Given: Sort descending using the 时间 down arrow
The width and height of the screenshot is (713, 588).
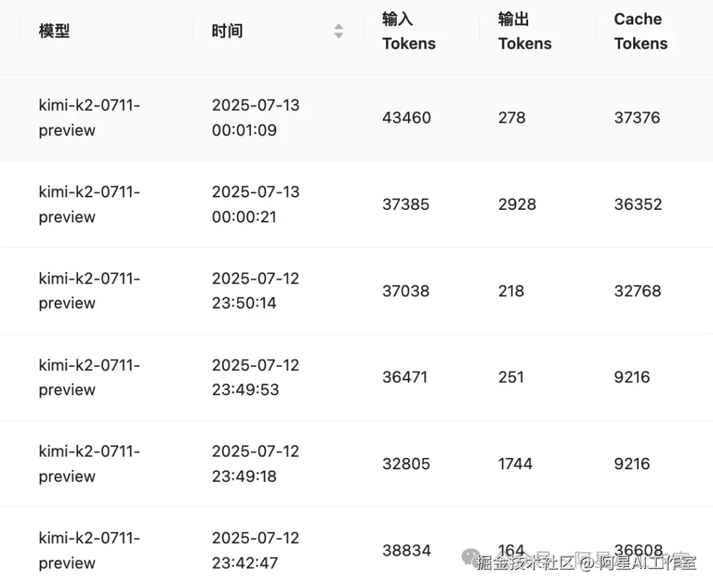Looking at the screenshot, I should [338, 36].
